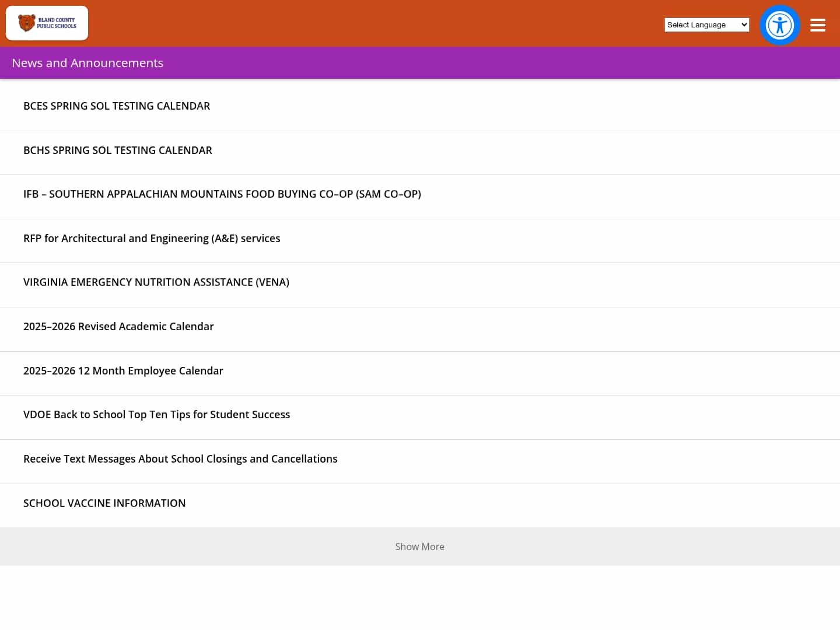View RFP for Architectural and Engineering services

point(152,238)
